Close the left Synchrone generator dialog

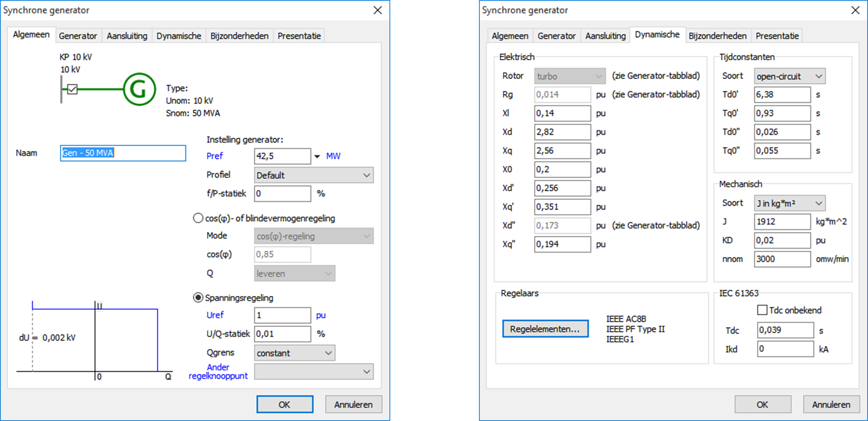378,10
